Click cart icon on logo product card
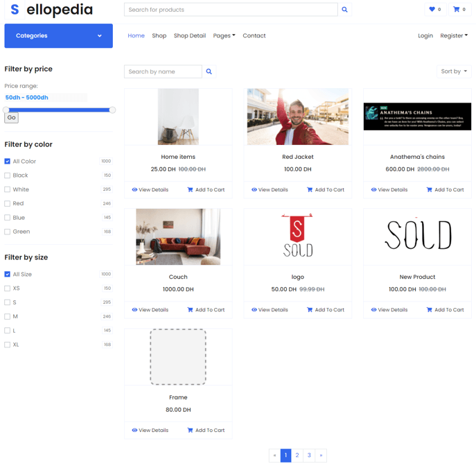Viewport: 476px width, 466px height. pyautogui.click(x=310, y=309)
